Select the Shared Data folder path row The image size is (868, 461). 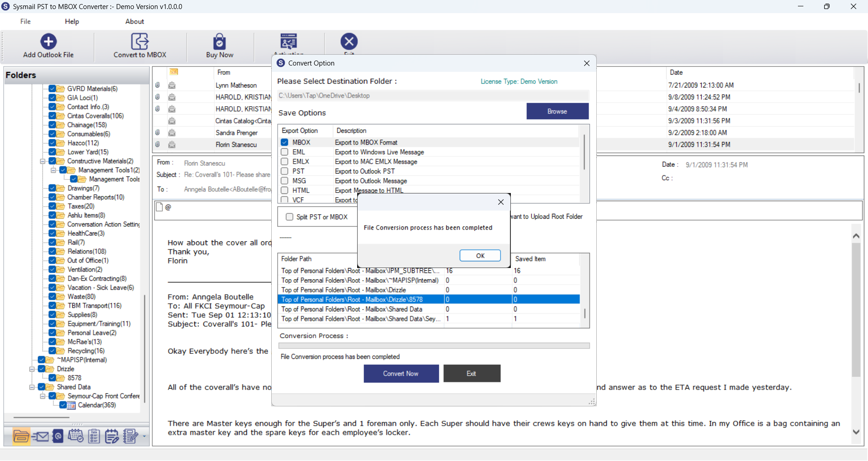pyautogui.click(x=429, y=309)
